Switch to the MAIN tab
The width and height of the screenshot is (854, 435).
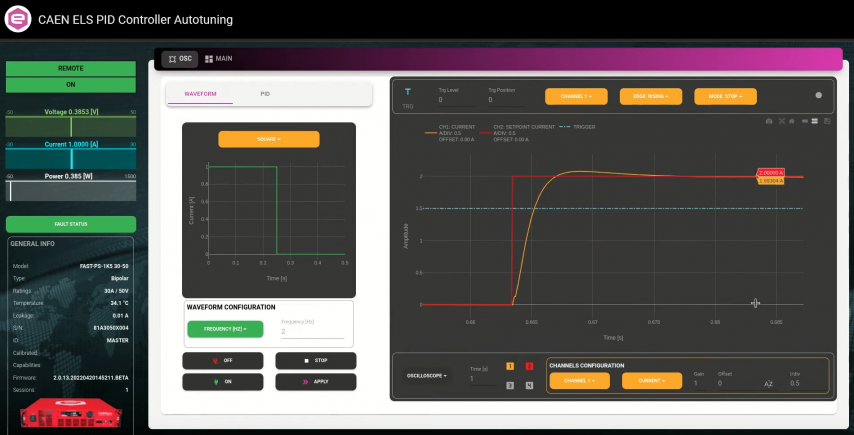[219, 59]
